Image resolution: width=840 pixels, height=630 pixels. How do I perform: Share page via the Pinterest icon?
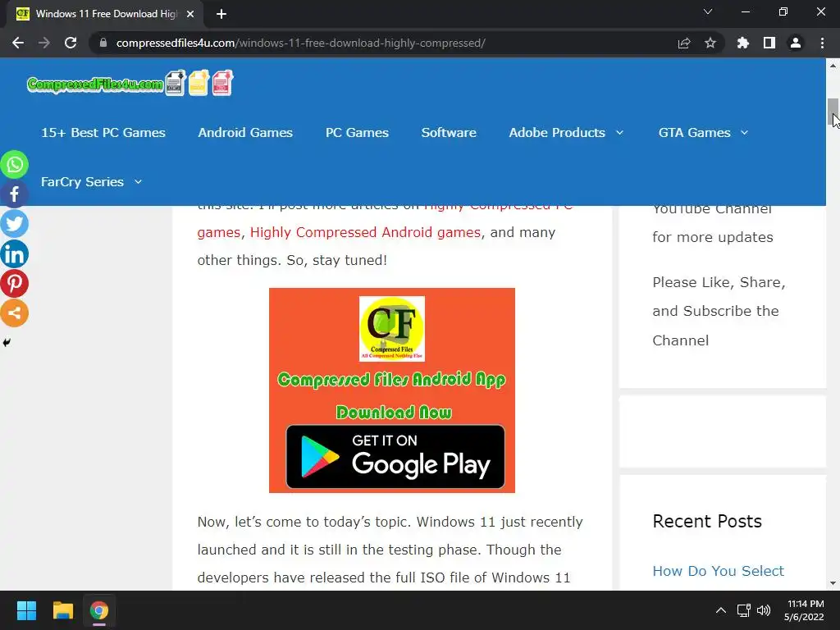15,283
